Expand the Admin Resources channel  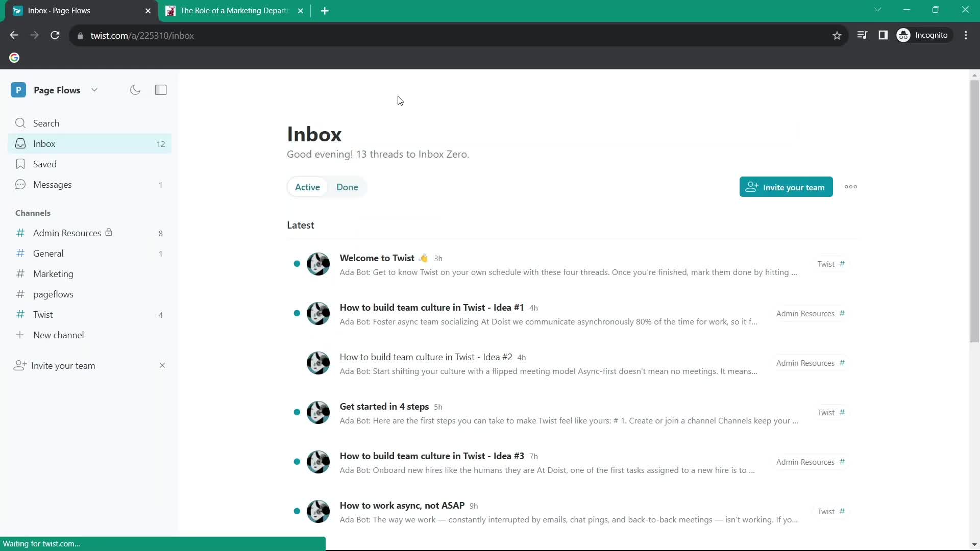66,233
